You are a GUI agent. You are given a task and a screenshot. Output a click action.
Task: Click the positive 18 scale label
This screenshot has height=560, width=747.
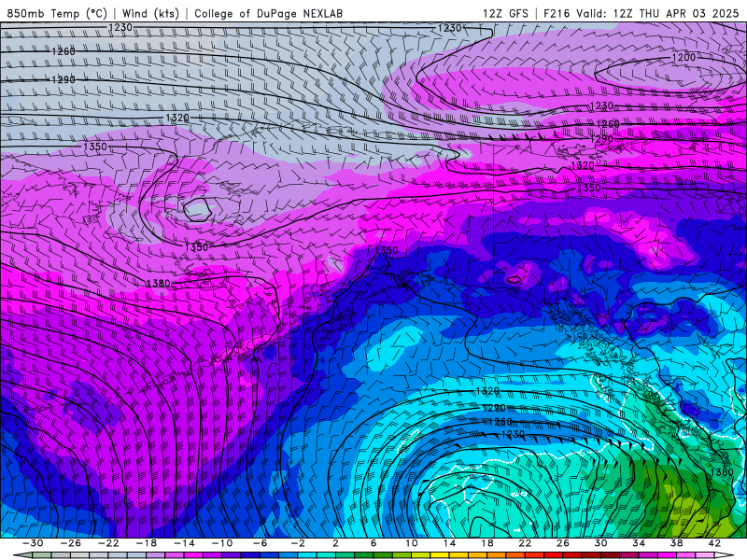pyautogui.click(x=486, y=543)
